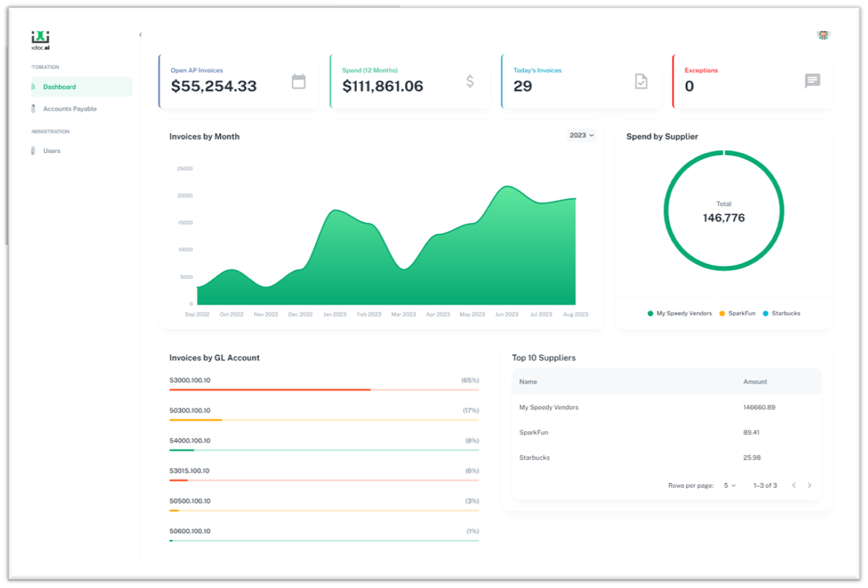
Task: Open the rows per page dropdown
Action: coord(729,485)
